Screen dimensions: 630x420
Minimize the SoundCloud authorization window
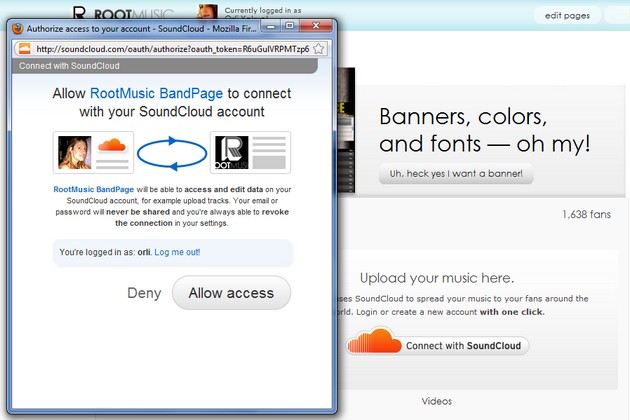tap(271, 26)
